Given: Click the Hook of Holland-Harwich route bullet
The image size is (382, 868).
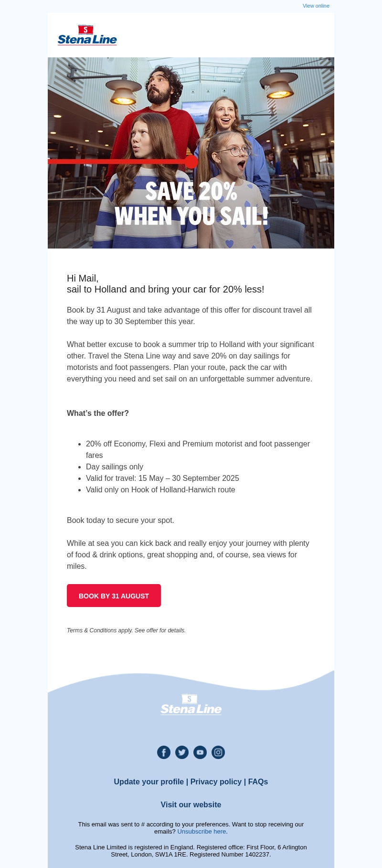Looking at the screenshot, I should coord(160,490).
